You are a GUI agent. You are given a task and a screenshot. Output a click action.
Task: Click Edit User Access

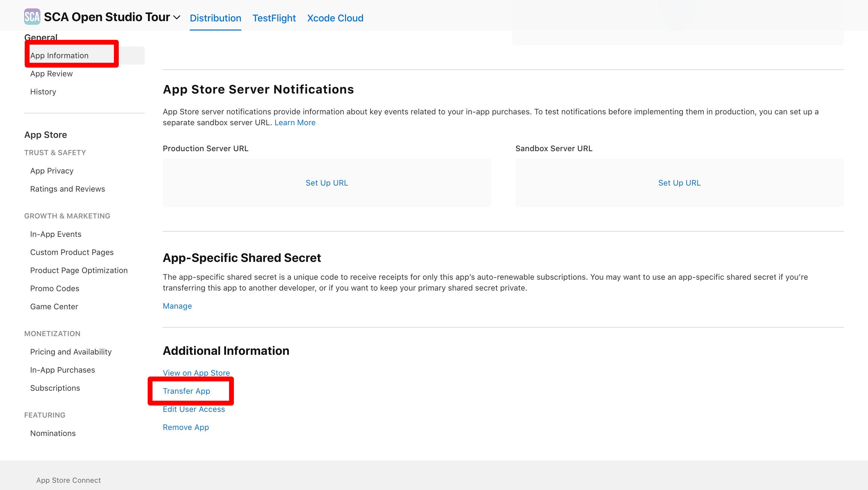(x=194, y=409)
